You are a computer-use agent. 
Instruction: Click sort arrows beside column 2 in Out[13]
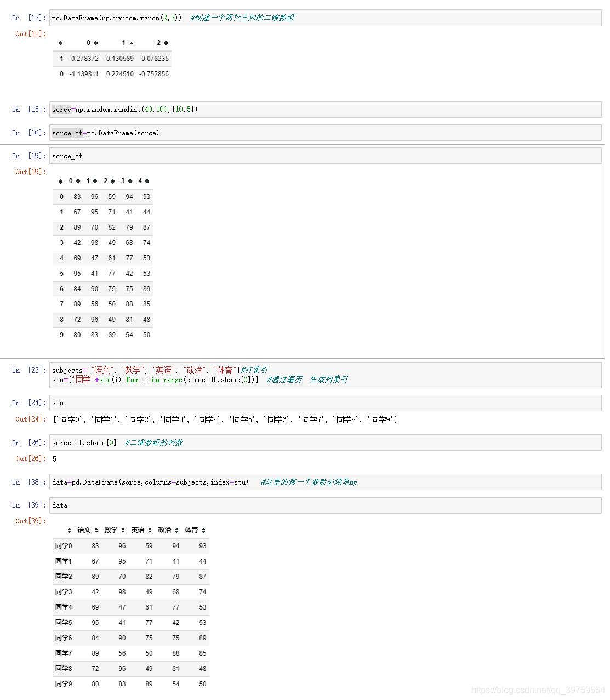tap(166, 43)
